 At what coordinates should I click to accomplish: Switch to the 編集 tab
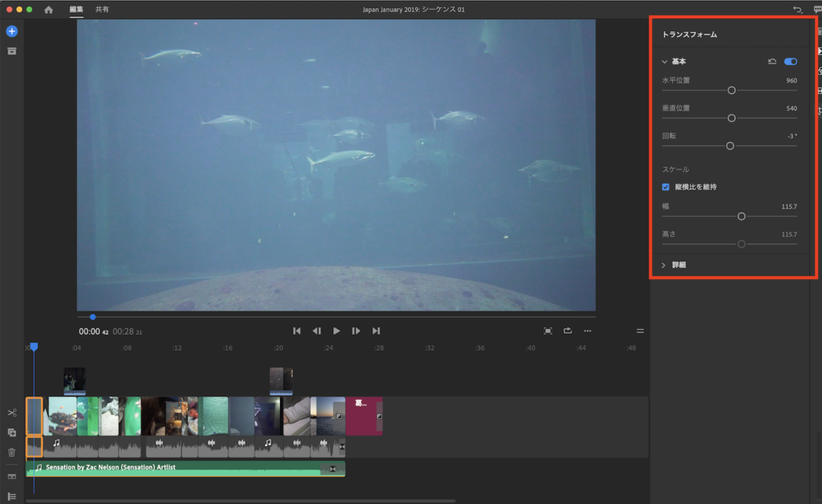[x=76, y=10]
